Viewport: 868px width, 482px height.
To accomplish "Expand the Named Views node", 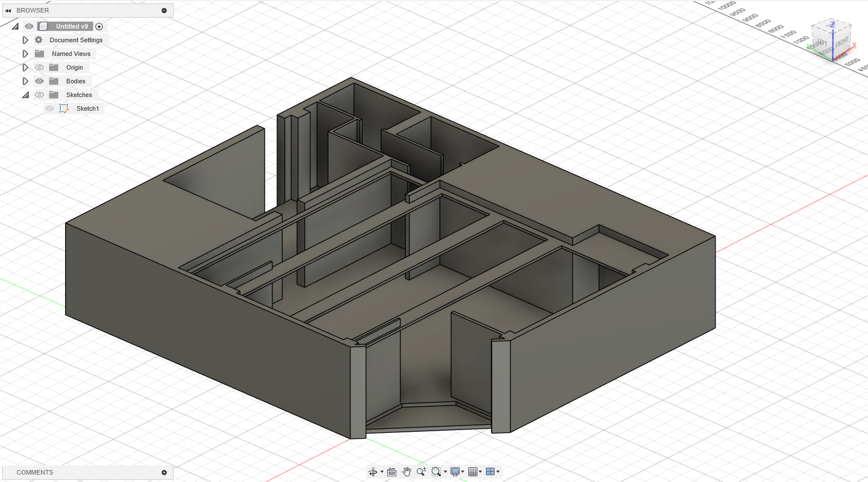I will (x=25, y=54).
